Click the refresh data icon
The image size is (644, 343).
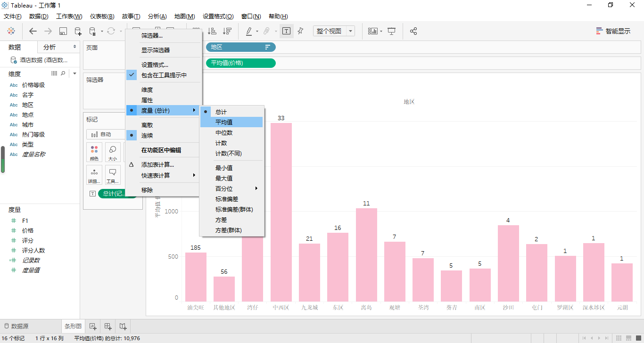111,31
